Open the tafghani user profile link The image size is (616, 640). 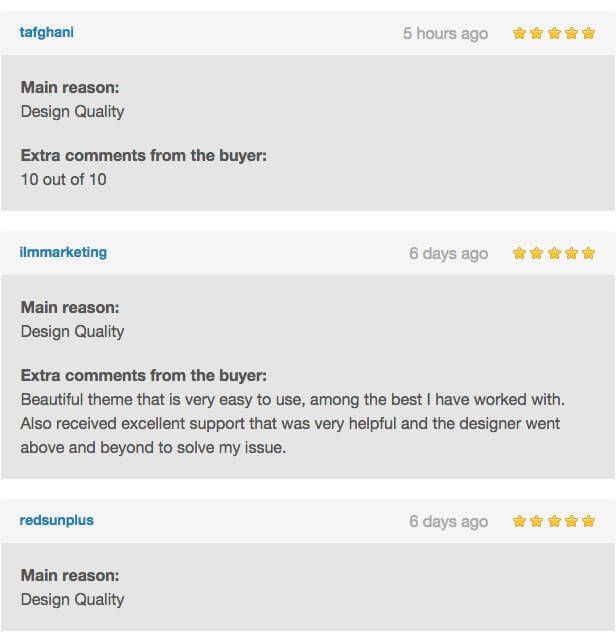(46, 32)
